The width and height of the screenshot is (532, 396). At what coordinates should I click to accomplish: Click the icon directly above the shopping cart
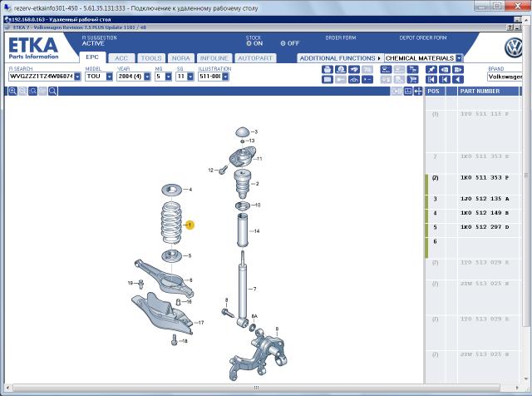click(x=412, y=70)
